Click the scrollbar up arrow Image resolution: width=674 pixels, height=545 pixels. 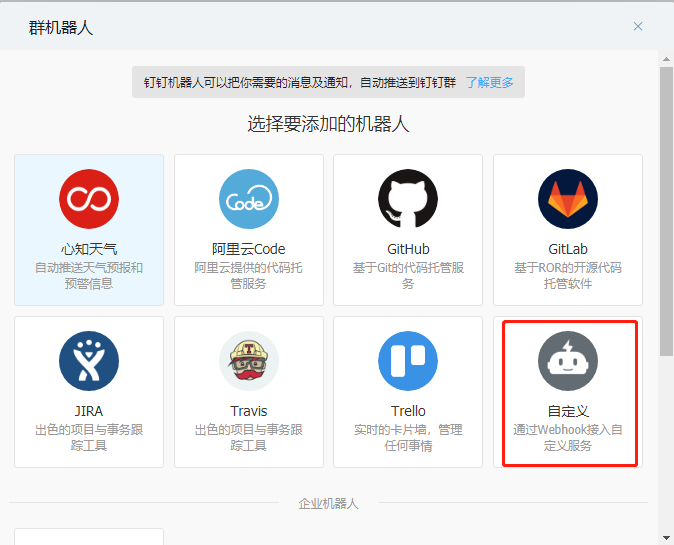(666, 59)
